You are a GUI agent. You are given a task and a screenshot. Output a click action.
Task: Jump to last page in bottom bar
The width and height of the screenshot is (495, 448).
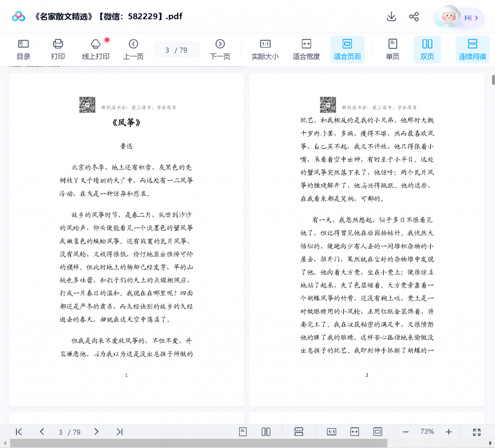119,432
